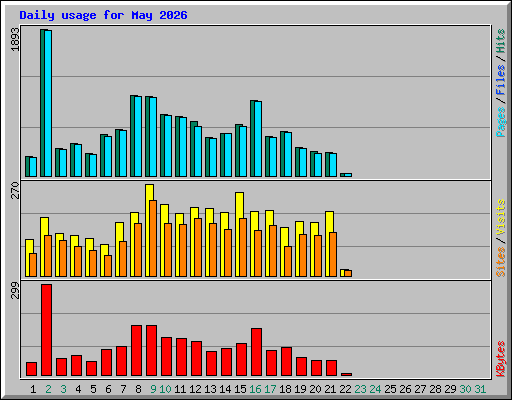Click day 5 on the x-axis
The height and width of the screenshot is (400, 512).
pos(93,389)
